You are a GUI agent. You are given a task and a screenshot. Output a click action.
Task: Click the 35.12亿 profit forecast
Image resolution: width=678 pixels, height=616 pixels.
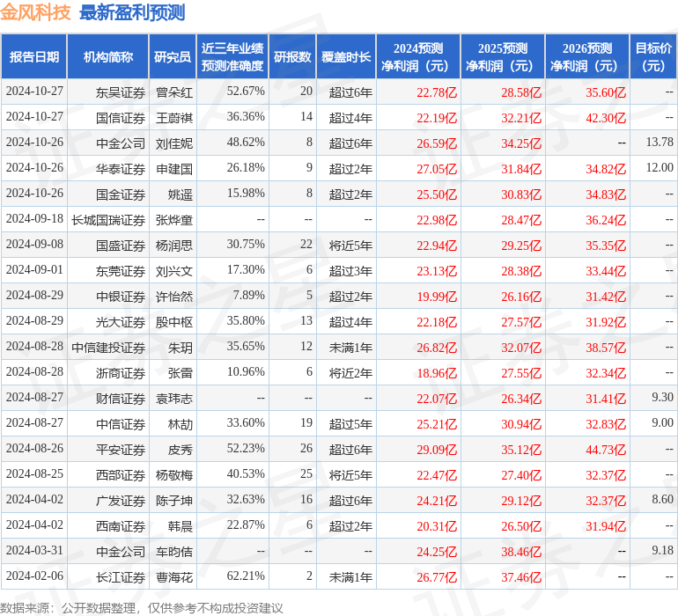pyautogui.click(x=521, y=450)
